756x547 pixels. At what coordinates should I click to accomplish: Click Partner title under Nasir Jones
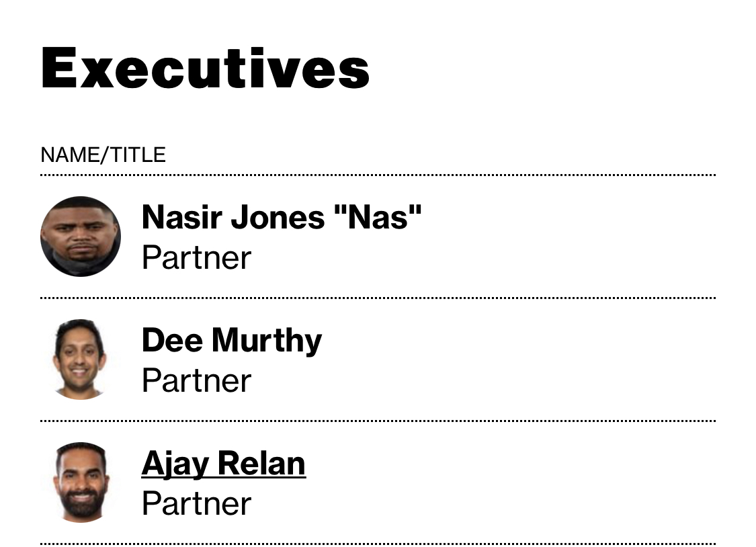point(196,257)
